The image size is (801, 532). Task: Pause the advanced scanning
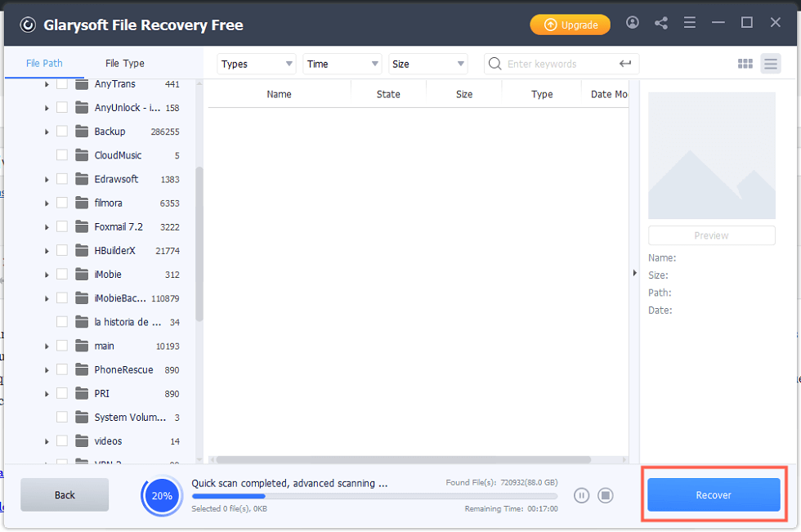tap(581, 495)
